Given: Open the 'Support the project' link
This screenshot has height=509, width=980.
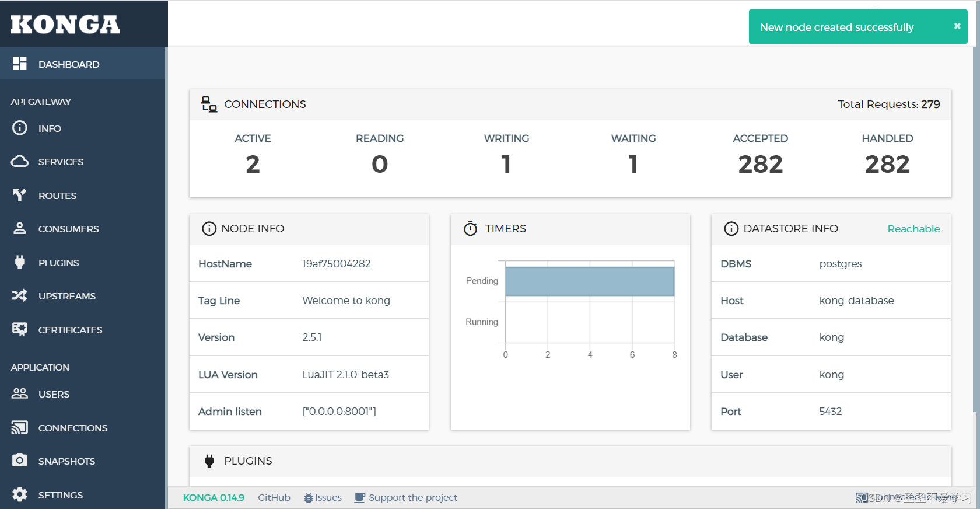Looking at the screenshot, I should coord(406,498).
